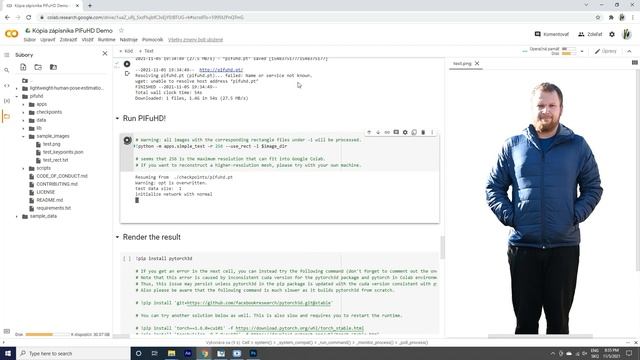The width and height of the screenshot is (640, 360).
Task: Open user account avatar
Action: [x=627, y=34]
